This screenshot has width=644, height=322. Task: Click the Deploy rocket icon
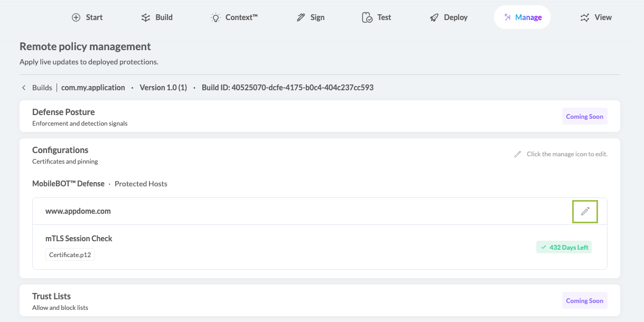[x=434, y=17]
